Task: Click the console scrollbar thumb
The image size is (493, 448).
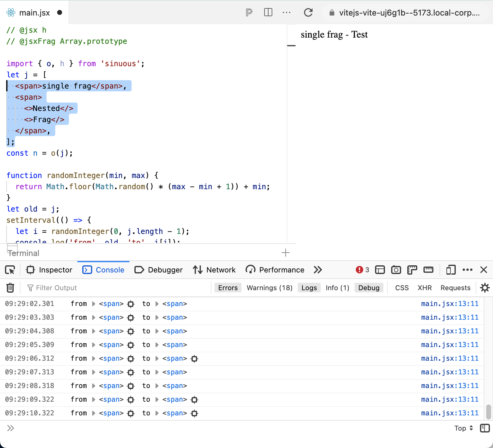Action: [489, 412]
